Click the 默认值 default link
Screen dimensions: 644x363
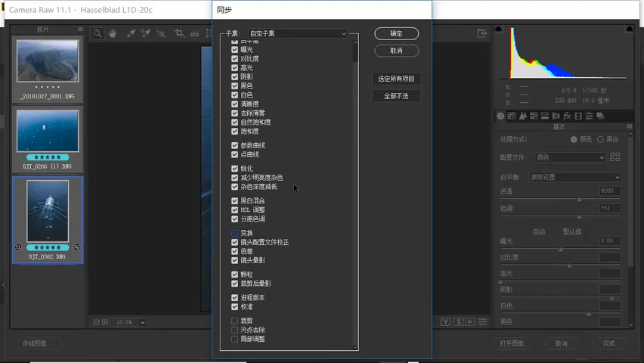pos(572,231)
